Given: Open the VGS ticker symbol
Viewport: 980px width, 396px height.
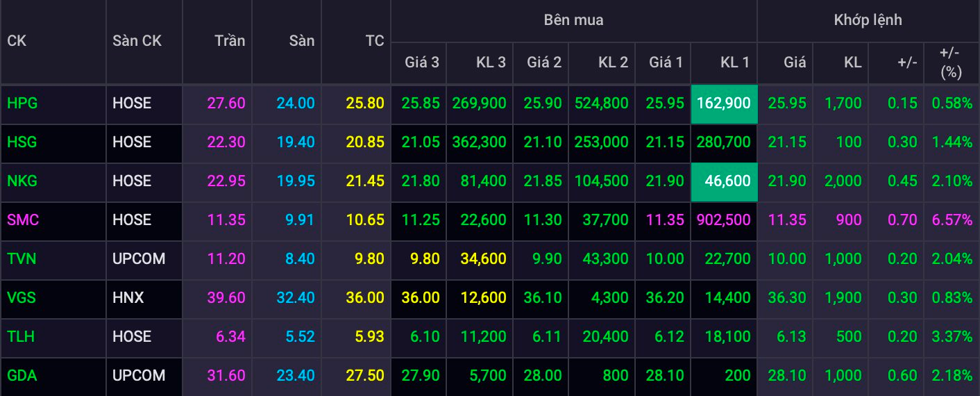Looking at the screenshot, I should pyautogui.click(x=22, y=298).
